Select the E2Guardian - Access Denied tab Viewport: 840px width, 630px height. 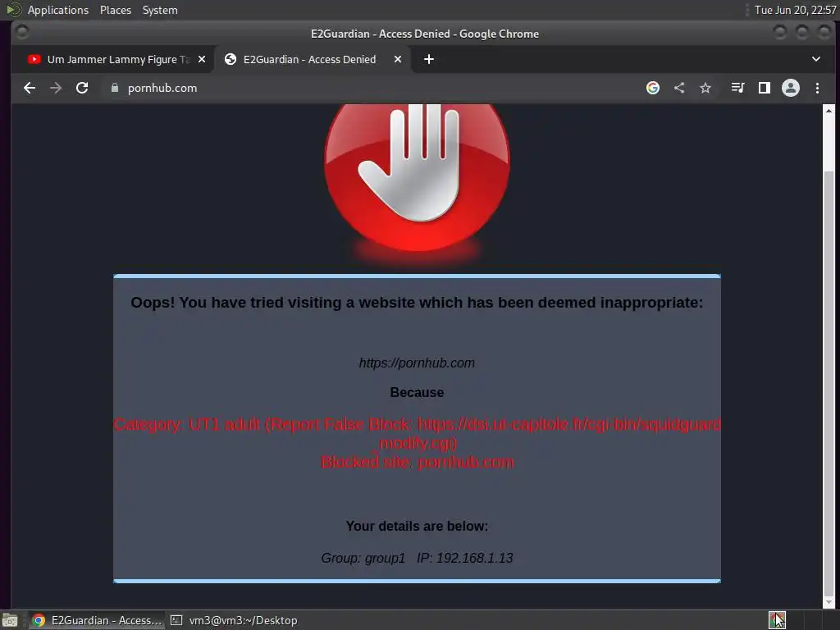point(313,59)
